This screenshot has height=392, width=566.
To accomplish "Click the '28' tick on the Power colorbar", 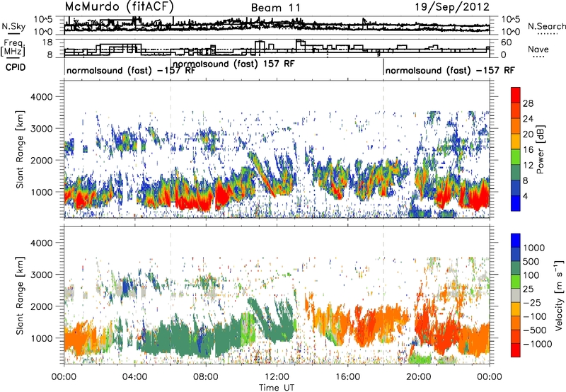I will [528, 103].
